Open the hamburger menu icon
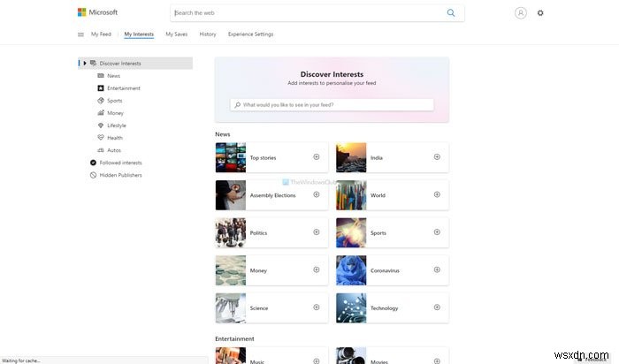This screenshot has width=619, height=364. [x=81, y=34]
